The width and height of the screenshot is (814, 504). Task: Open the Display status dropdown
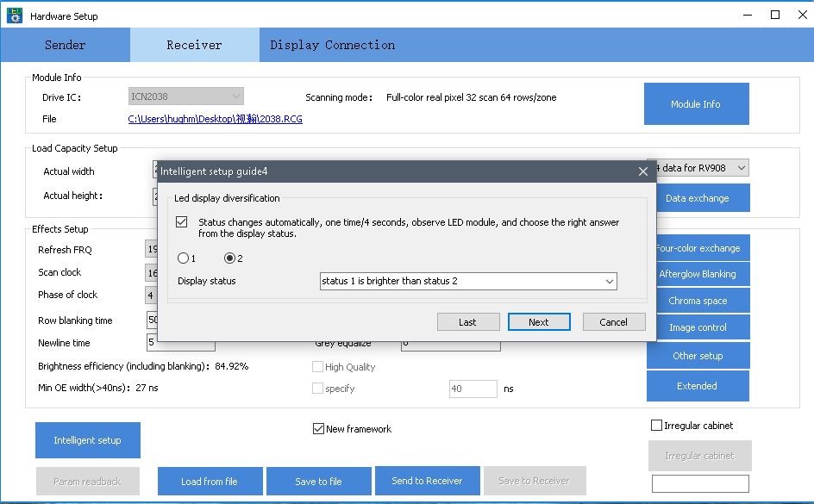pos(609,281)
